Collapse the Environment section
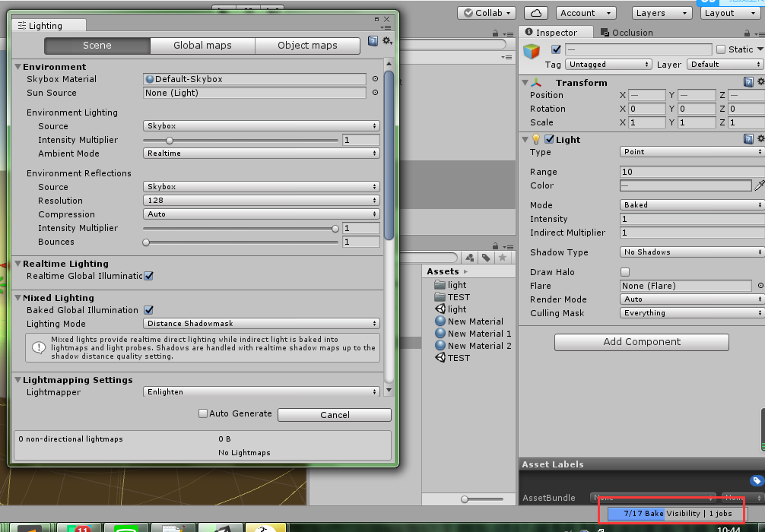The image size is (765, 532). pos(18,67)
